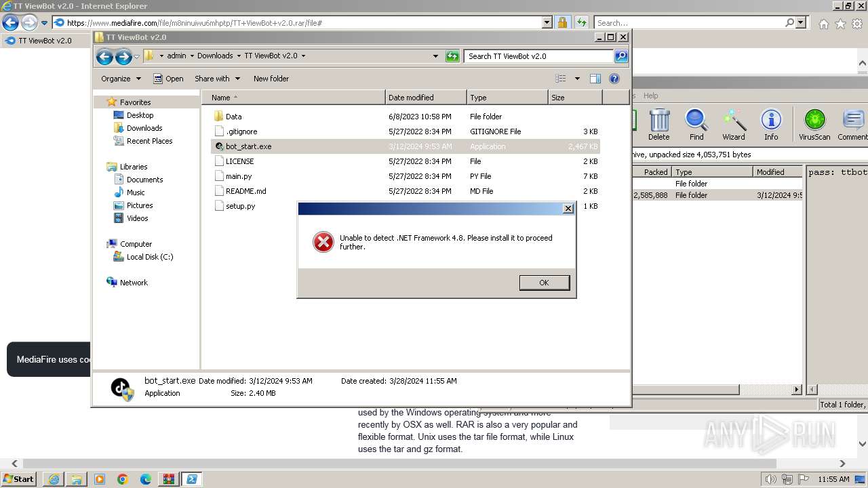Click the Delete icon in WinRAR
The image size is (868, 488).
[658, 125]
